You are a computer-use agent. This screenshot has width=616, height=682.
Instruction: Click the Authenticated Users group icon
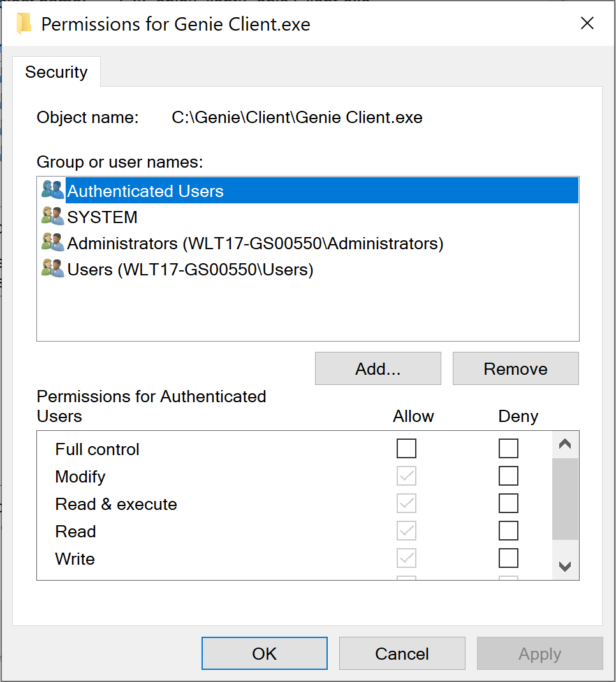[53, 190]
